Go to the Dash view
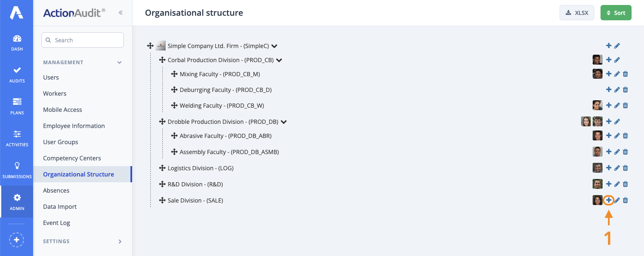The height and width of the screenshot is (256, 644). [x=17, y=41]
